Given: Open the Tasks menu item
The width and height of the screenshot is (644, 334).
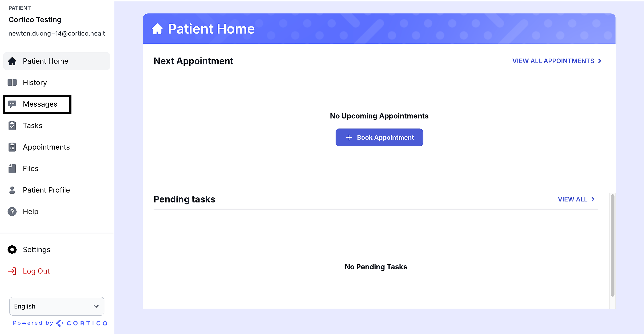Looking at the screenshot, I should 33,126.
